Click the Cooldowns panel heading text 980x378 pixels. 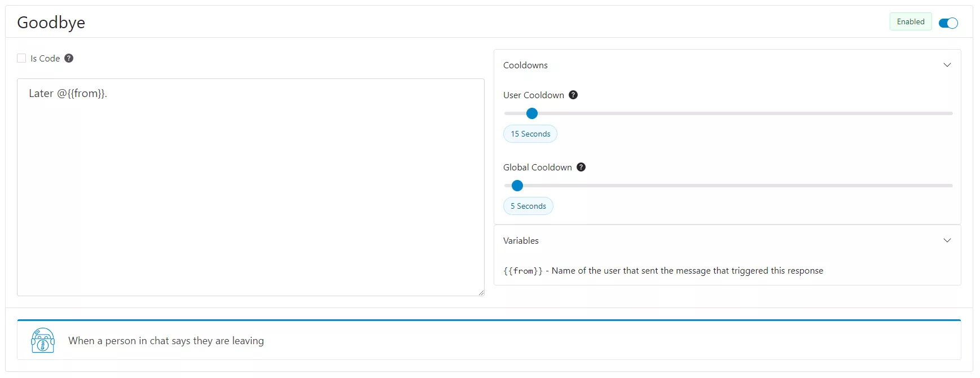tap(525, 65)
